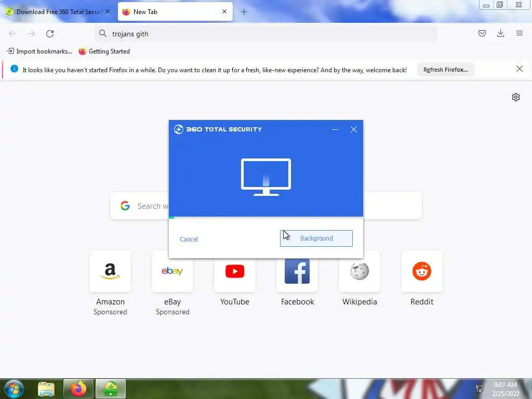Click the info icon in notification bar
Image resolution: width=532 pixels, height=399 pixels.
(x=14, y=69)
